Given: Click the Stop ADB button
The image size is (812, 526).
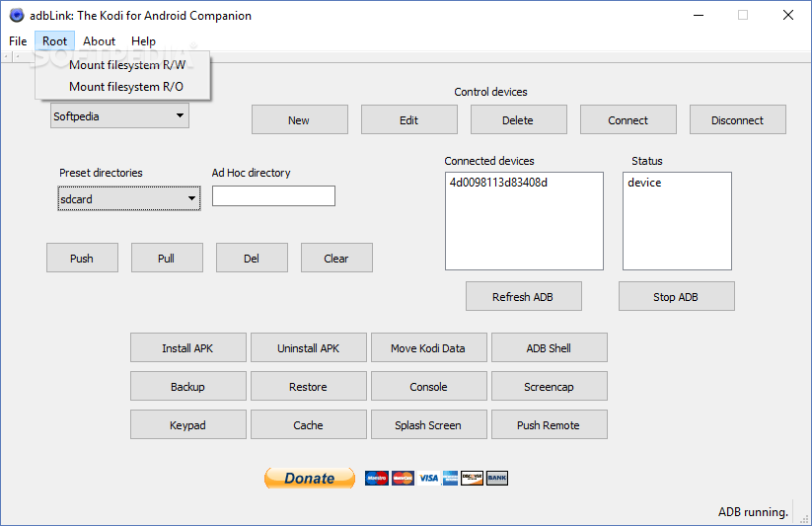Looking at the screenshot, I should click(x=676, y=296).
